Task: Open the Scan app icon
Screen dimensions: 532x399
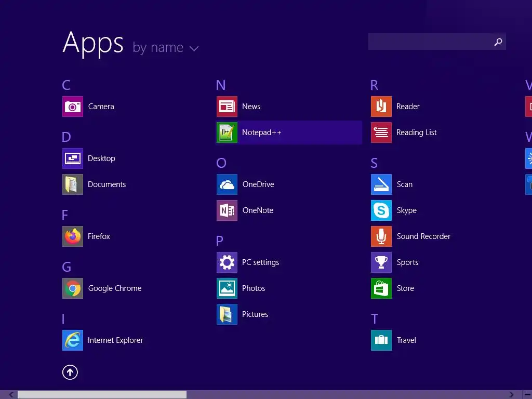Action: pos(381,184)
